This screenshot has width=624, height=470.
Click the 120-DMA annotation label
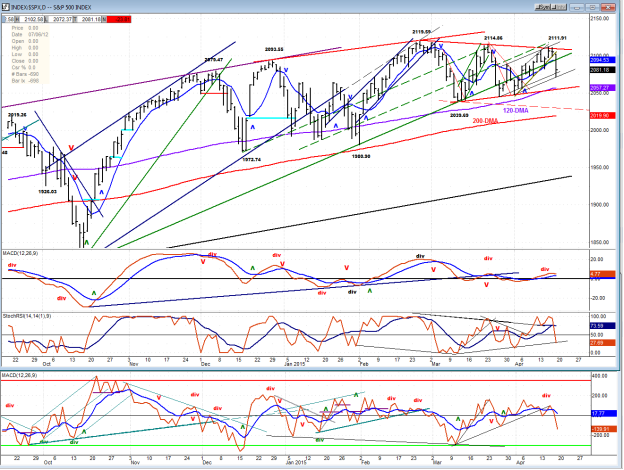(x=515, y=110)
